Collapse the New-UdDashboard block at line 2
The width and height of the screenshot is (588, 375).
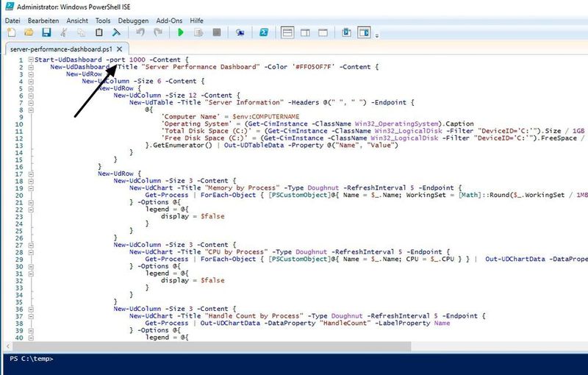31,67
